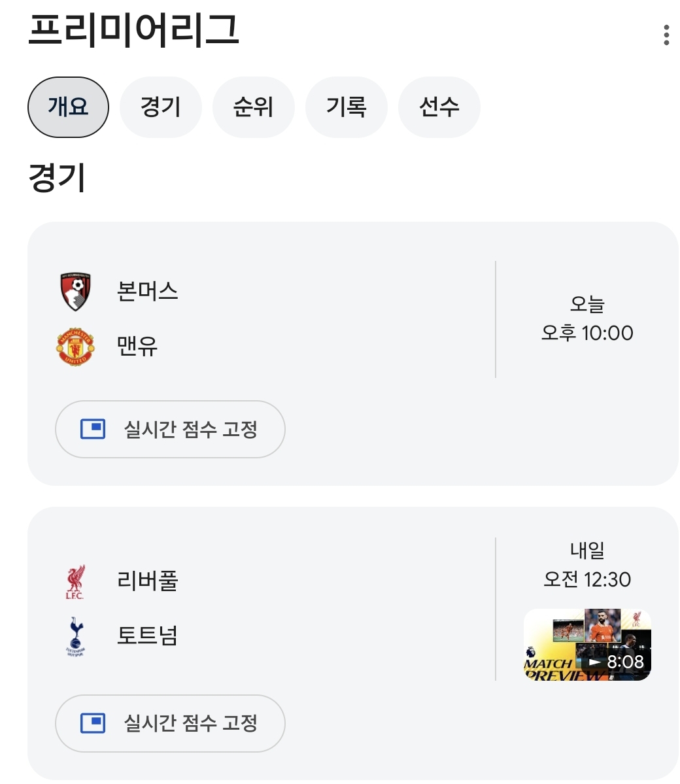Pin live score for 리버풀 vs 토트넘 match
This screenshot has width=680, height=784.
click(170, 723)
